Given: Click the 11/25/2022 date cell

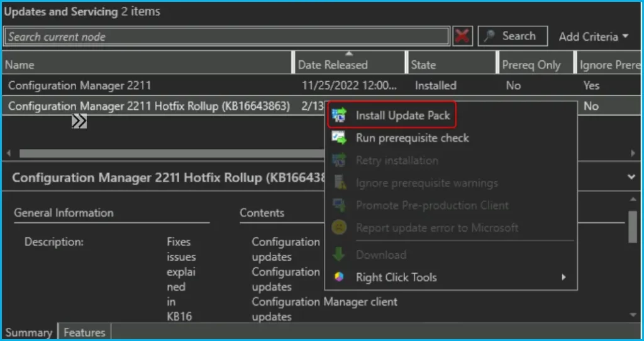Looking at the screenshot, I should (350, 85).
